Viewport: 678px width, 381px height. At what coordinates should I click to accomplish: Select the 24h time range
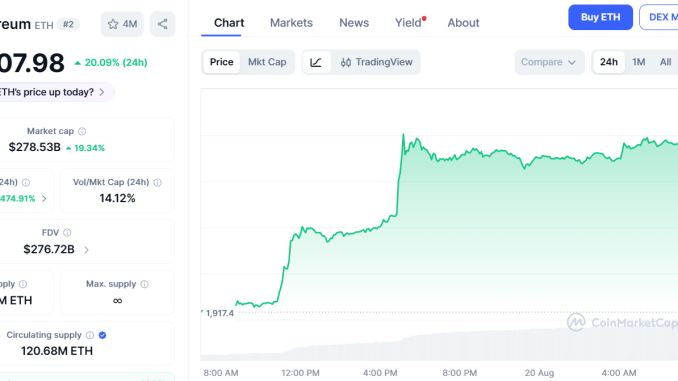[x=608, y=62]
